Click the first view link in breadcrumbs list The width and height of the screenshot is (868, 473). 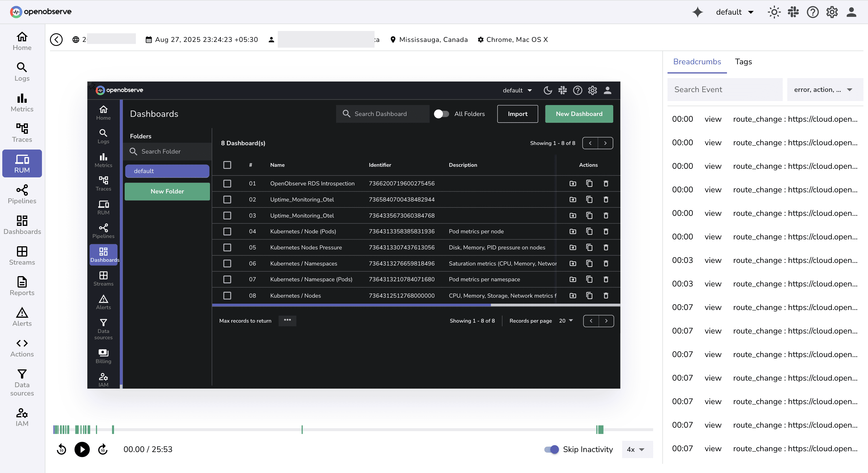[713, 119]
